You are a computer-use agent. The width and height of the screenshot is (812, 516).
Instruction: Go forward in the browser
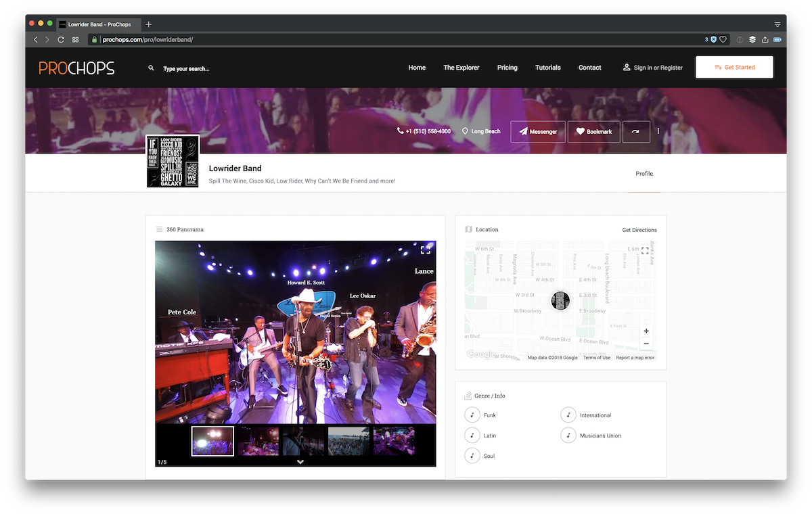click(47, 40)
